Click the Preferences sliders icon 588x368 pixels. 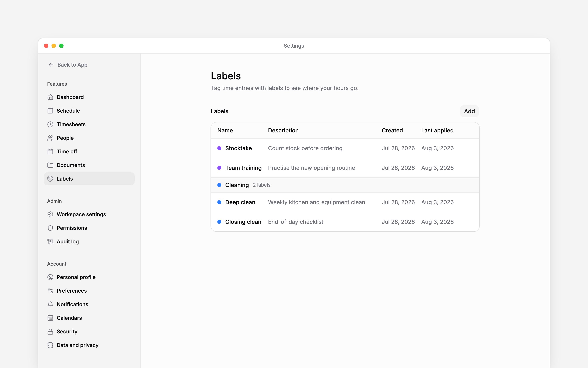click(x=50, y=291)
